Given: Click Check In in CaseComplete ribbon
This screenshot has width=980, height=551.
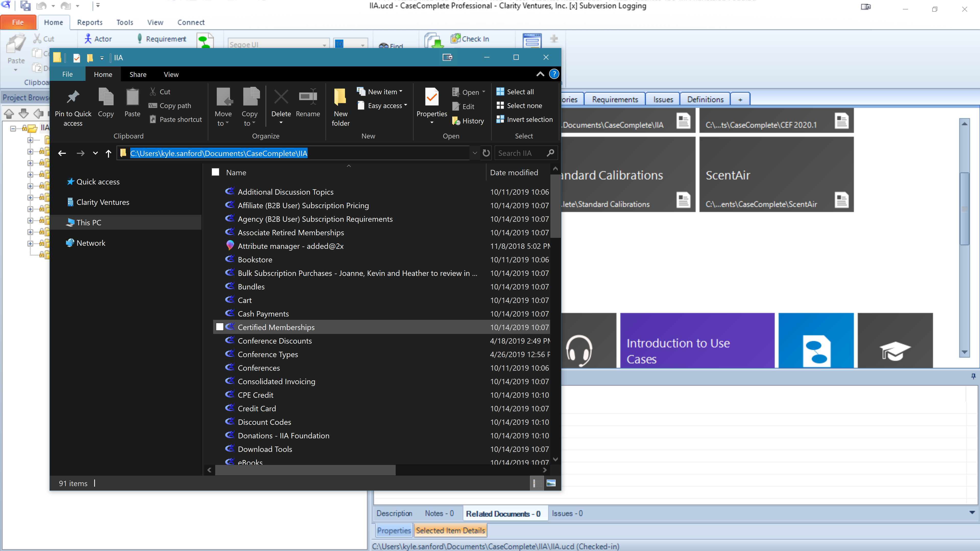Looking at the screenshot, I should point(470,39).
